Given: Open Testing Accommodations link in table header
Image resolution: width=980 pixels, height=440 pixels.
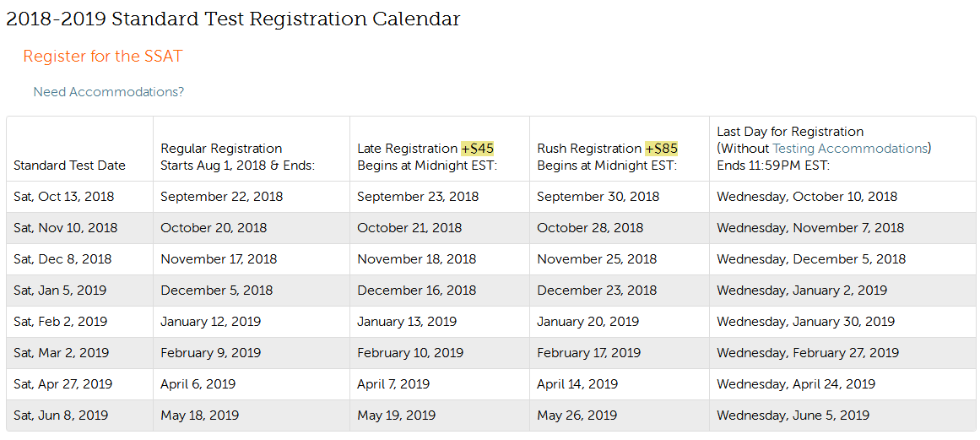Looking at the screenshot, I should [850, 149].
